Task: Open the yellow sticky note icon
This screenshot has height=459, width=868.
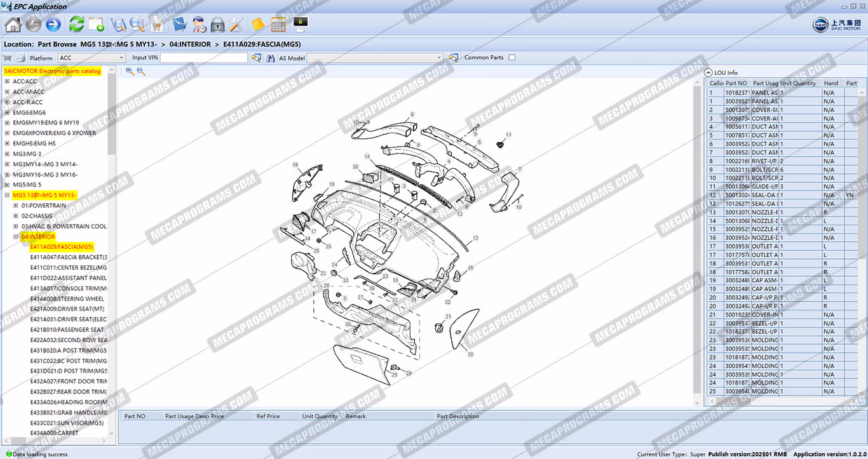Action: click(x=258, y=25)
